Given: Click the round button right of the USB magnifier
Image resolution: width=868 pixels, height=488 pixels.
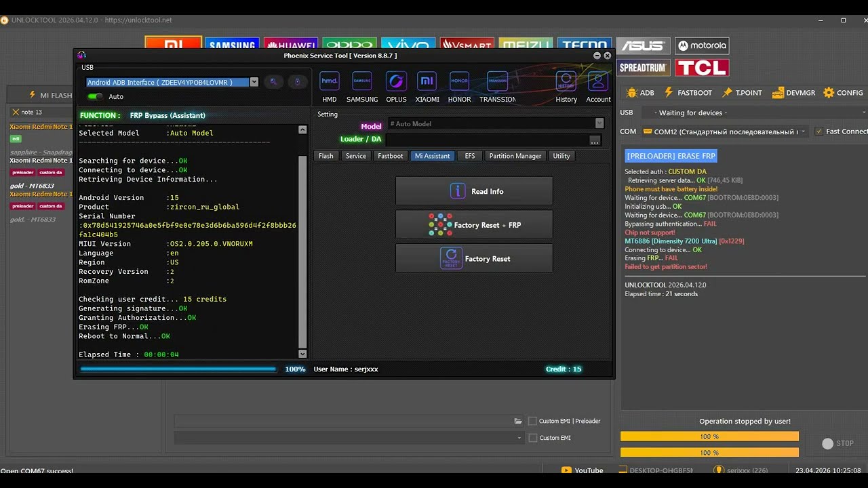Looking at the screenshot, I should [297, 82].
